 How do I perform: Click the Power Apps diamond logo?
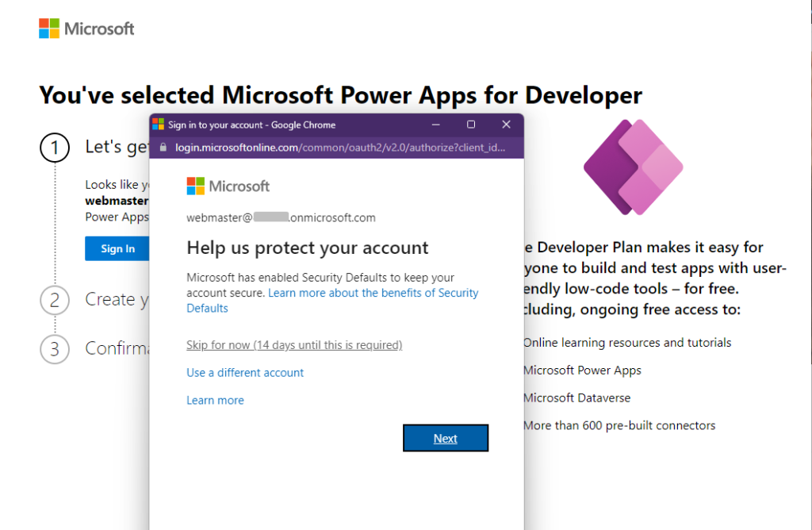coord(634,167)
